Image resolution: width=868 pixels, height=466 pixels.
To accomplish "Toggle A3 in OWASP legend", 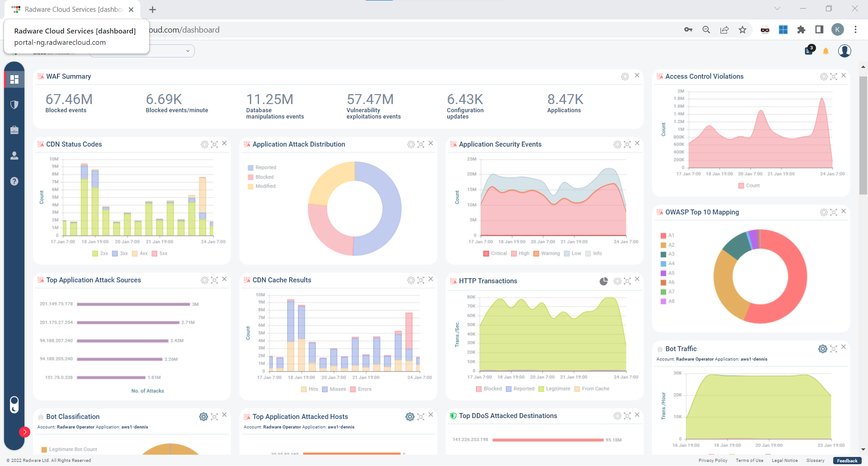I will click(667, 254).
